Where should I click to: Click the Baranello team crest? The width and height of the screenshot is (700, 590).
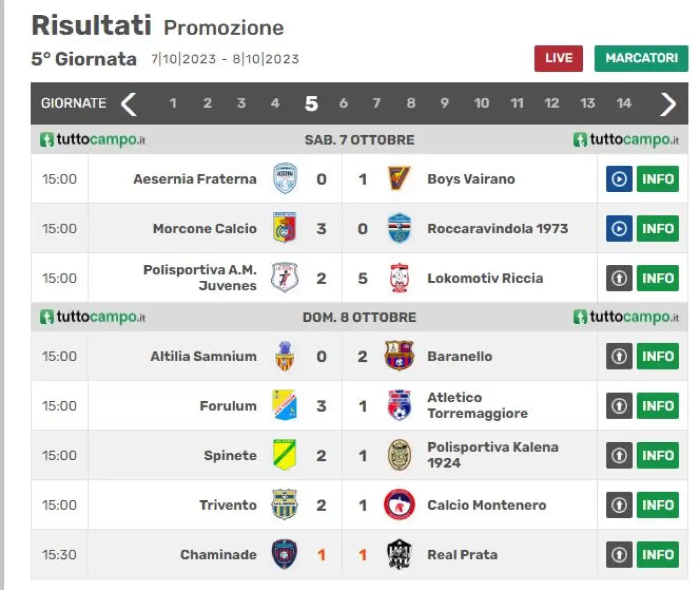click(399, 356)
